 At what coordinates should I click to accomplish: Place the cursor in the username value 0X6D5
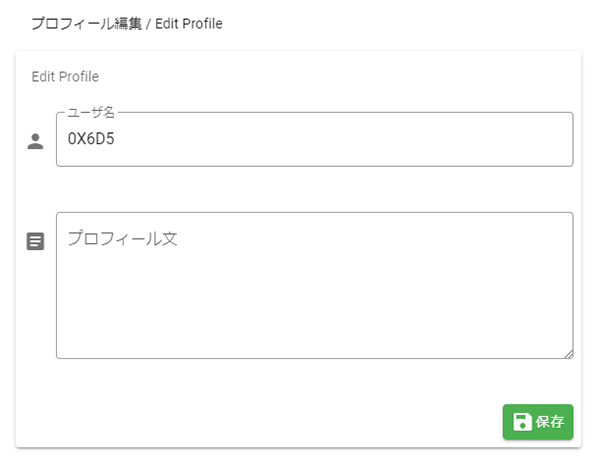[x=91, y=138]
